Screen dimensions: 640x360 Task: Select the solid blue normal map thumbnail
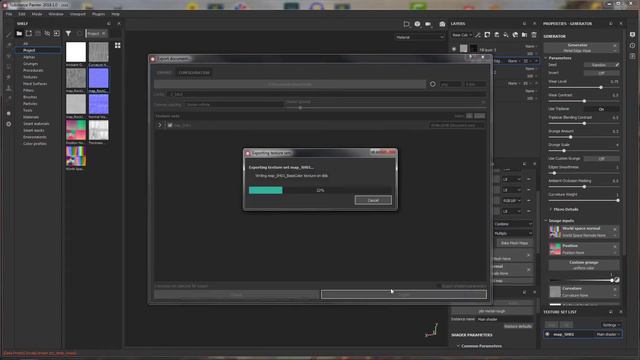coord(99,78)
